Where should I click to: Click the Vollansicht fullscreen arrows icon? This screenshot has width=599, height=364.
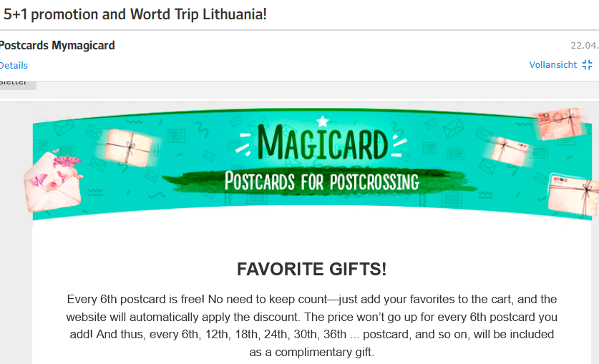[x=587, y=65]
